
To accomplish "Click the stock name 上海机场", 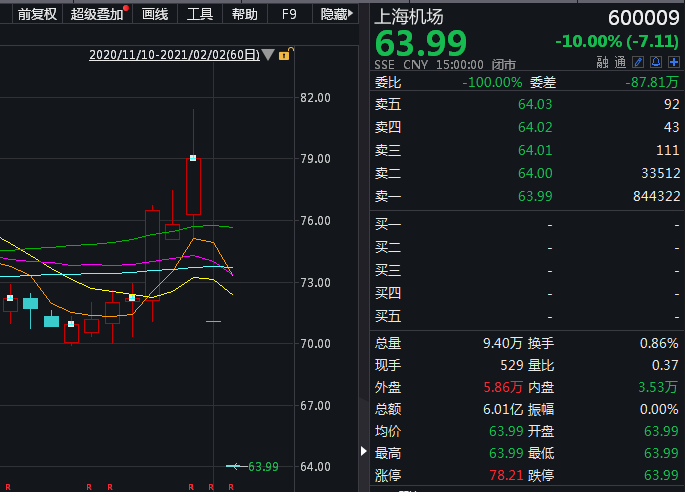I will point(408,17).
